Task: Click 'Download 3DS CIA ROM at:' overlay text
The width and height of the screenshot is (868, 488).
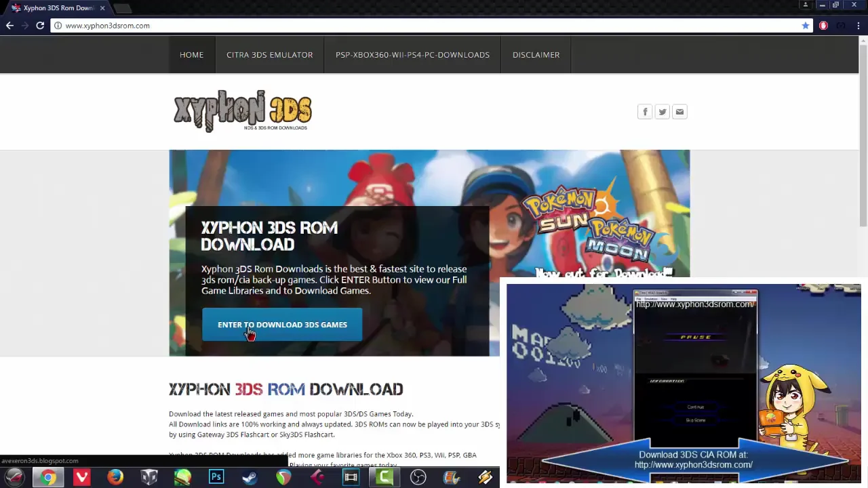Action: (693, 455)
